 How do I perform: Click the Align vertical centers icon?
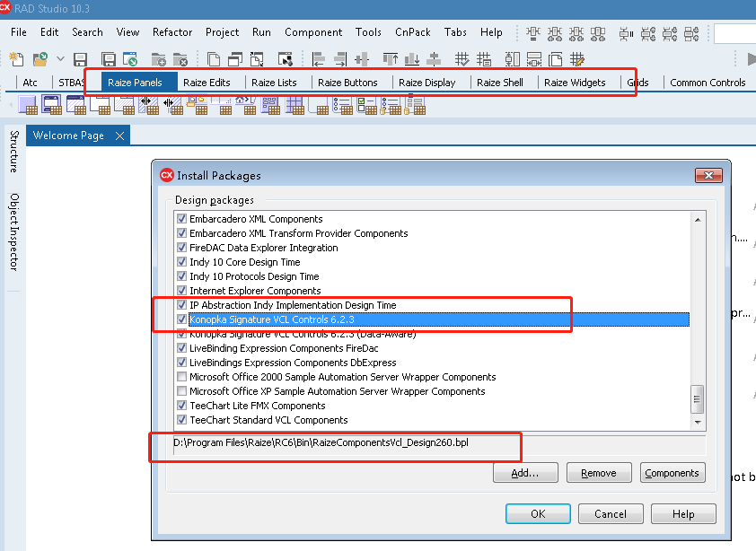point(434,59)
